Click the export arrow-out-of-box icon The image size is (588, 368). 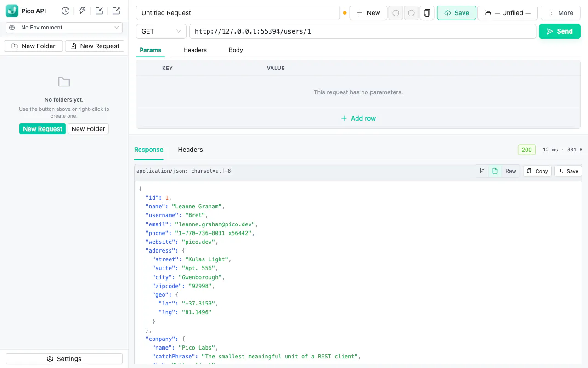116,11
